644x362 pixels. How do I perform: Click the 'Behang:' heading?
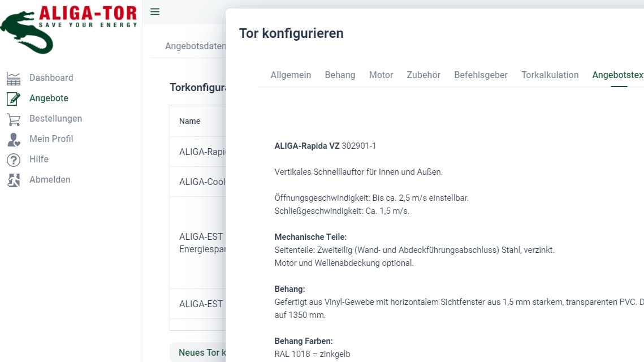click(x=289, y=289)
